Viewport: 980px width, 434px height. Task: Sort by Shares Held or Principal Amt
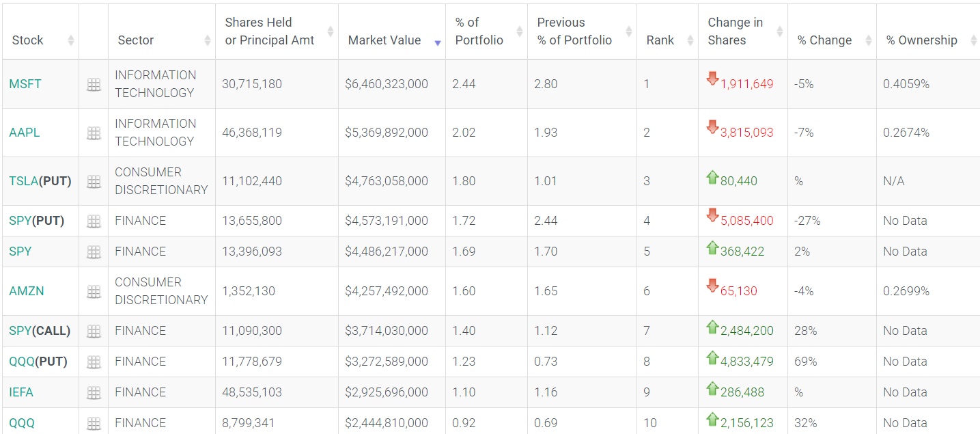[x=270, y=31]
